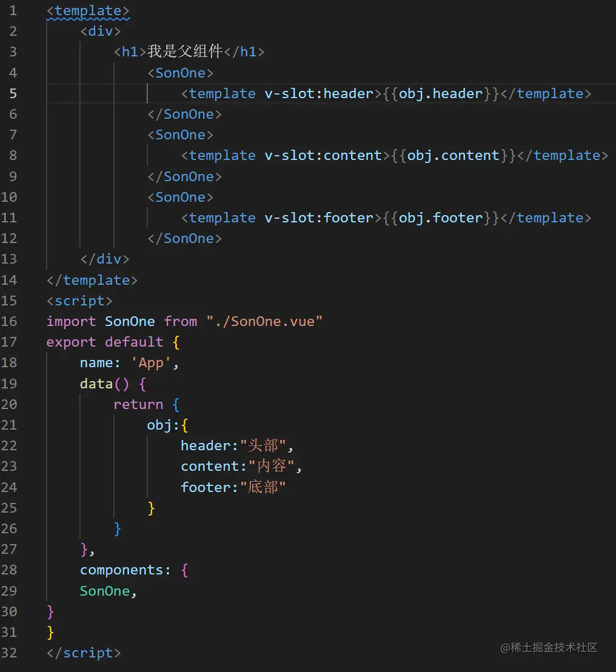
Task: Click line number 5 in the gutter
Action: click(13, 93)
